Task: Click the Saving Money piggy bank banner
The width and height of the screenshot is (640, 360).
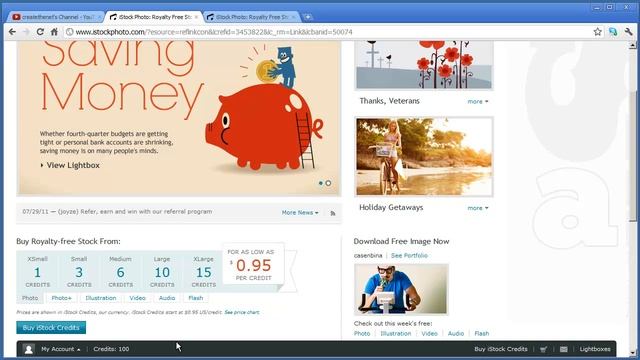Action: (x=179, y=118)
